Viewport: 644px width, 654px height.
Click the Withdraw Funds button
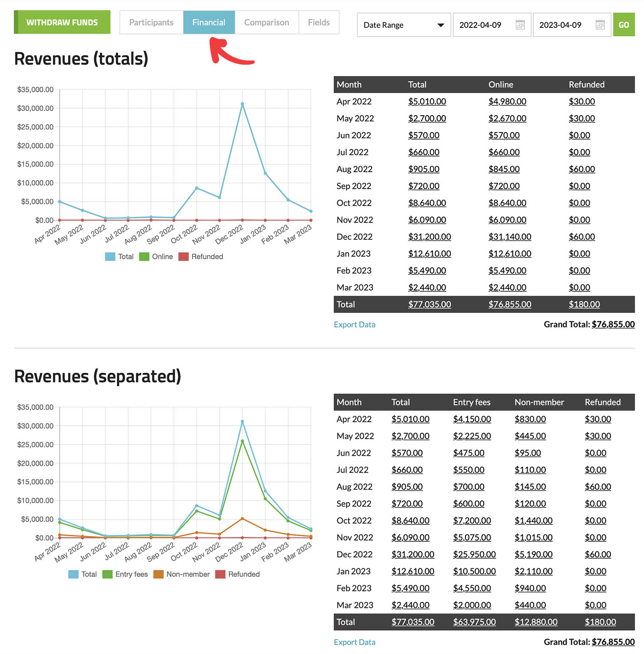[62, 22]
